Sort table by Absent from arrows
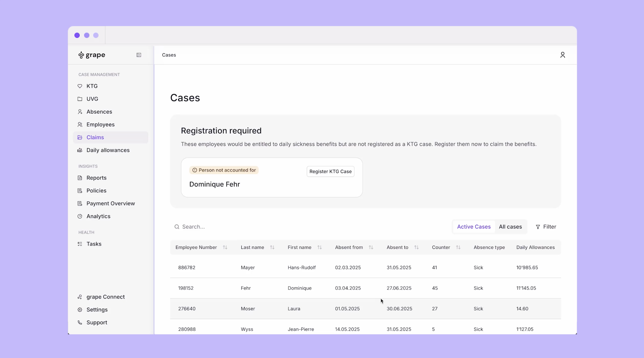Image resolution: width=644 pixels, height=358 pixels. pos(371,247)
